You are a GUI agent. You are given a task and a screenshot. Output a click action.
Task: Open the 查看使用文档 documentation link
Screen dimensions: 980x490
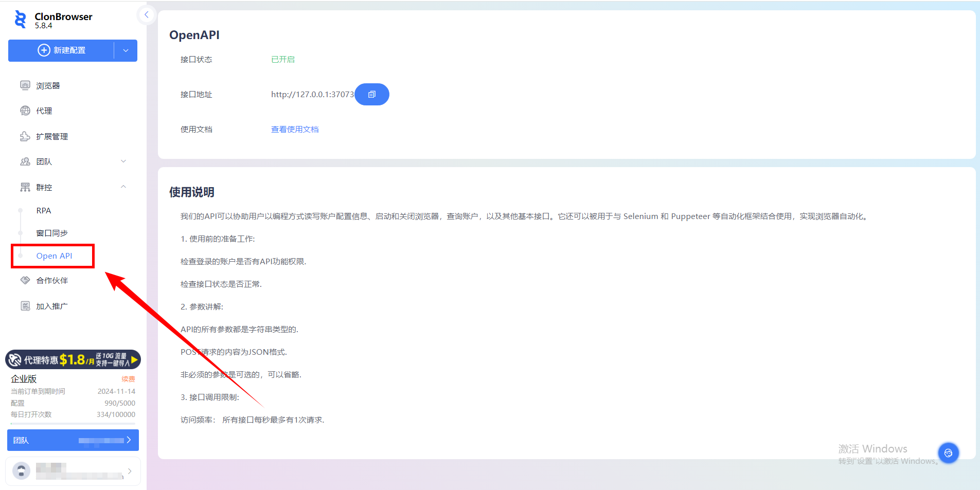(x=295, y=129)
